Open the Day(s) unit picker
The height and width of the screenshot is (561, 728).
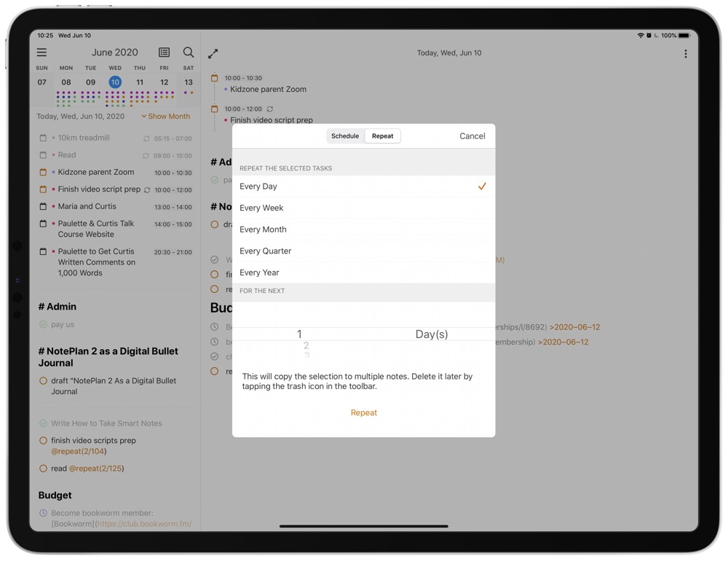[431, 334]
